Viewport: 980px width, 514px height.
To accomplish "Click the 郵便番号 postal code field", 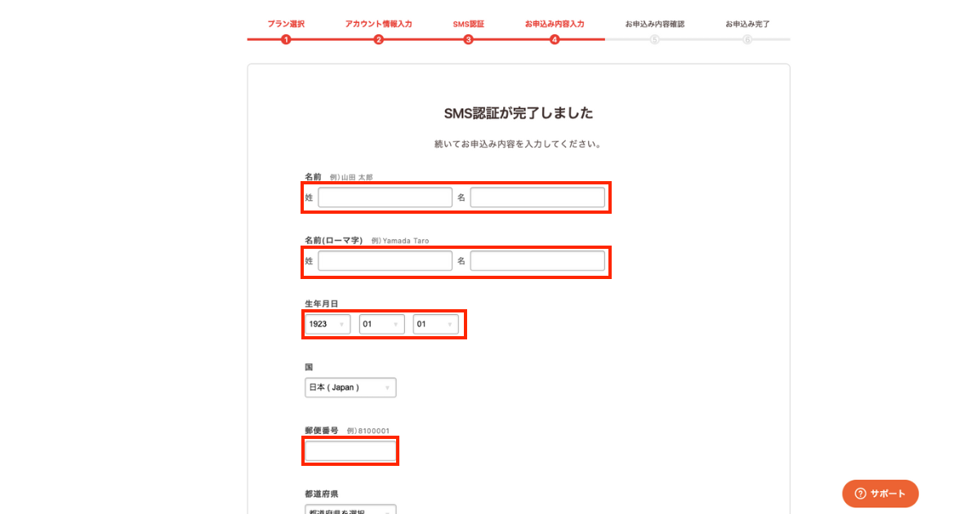I will point(350,451).
